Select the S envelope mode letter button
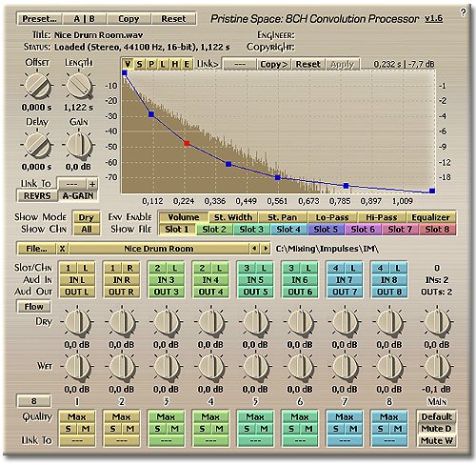Image resolution: width=476 pixels, height=465 pixels. [139, 64]
